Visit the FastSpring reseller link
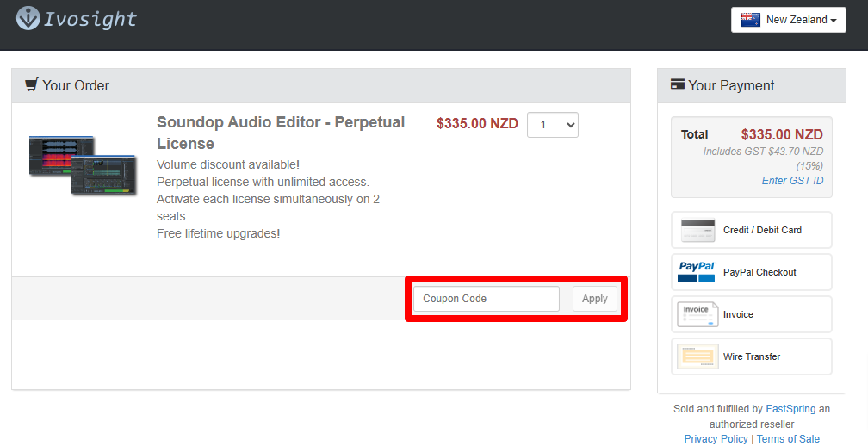868x446 pixels. (x=790, y=409)
